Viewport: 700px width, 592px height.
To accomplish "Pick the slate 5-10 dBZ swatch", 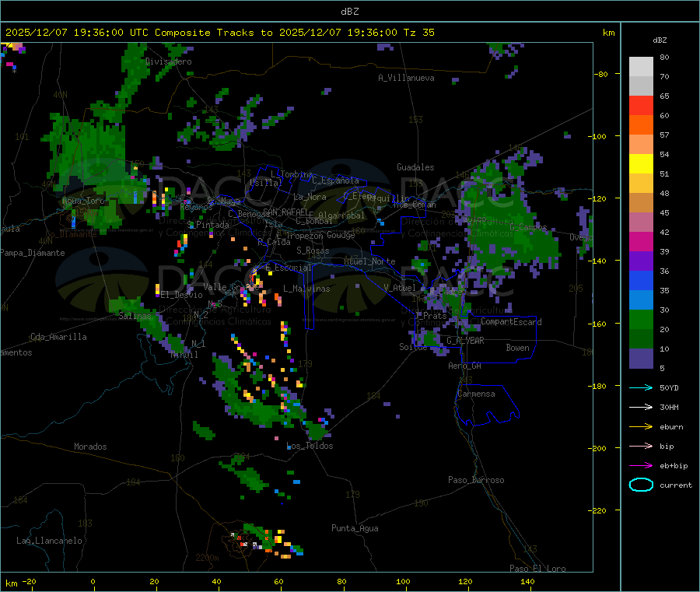I will point(641,359).
